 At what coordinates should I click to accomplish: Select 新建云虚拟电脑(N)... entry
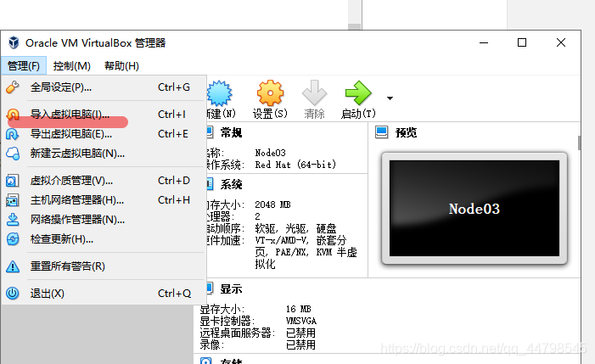(104, 154)
